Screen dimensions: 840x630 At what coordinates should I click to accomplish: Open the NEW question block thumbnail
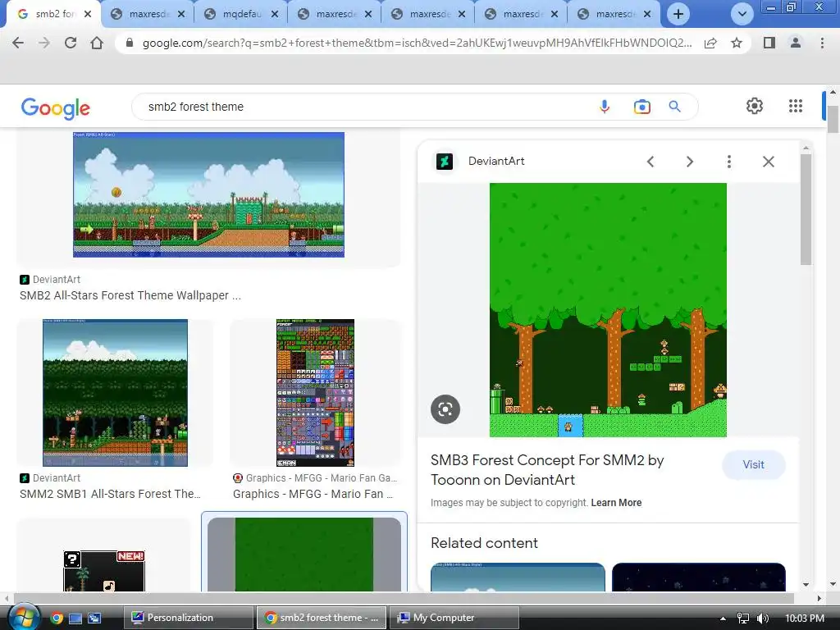click(104, 571)
